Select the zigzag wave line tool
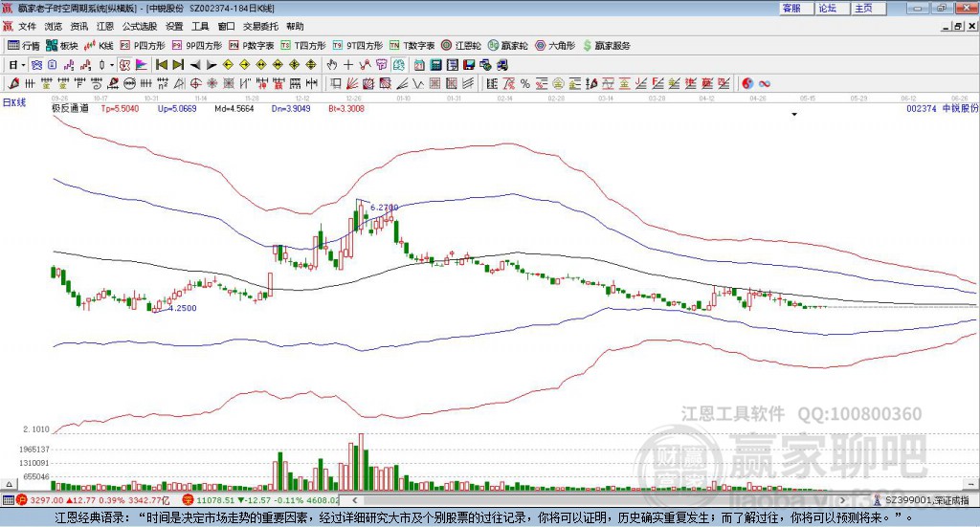The width and height of the screenshot is (980, 527). (x=419, y=83)
